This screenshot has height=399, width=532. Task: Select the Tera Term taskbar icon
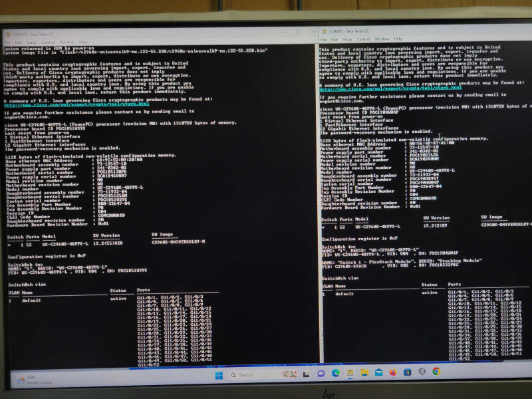coord(350,372)
